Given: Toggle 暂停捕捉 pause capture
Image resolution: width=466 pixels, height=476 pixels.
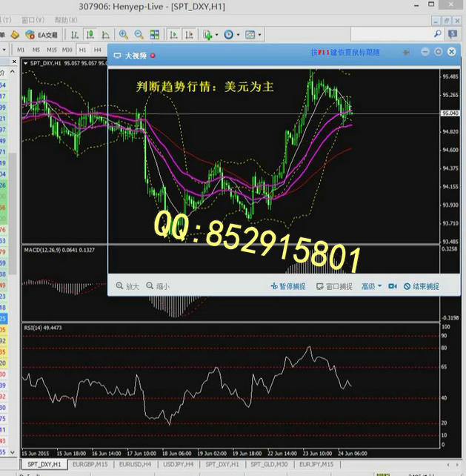Looking at the screenshot, I should pyautogui.click(x=288, y=286).
